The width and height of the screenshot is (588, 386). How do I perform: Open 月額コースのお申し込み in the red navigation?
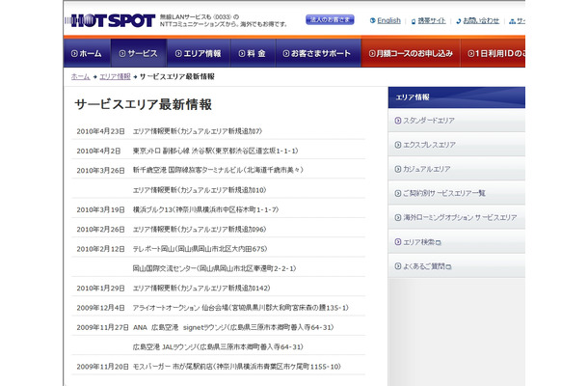411,53
